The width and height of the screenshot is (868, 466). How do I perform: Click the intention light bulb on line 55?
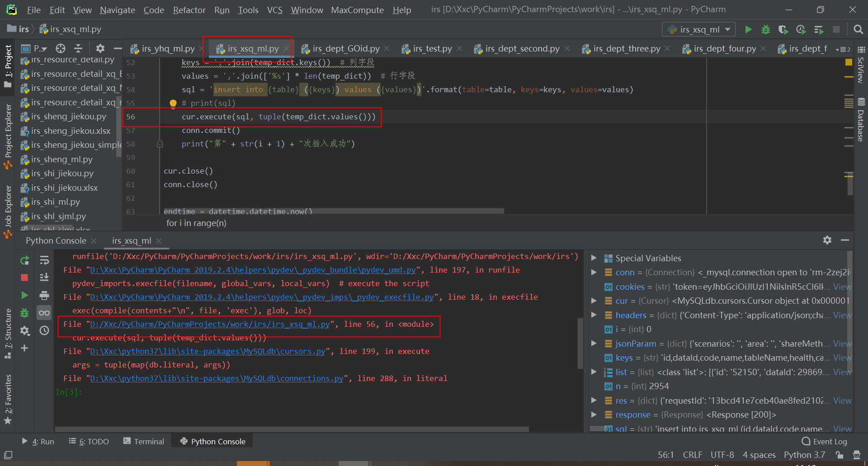pyautogui.click(x=173, y=104)
